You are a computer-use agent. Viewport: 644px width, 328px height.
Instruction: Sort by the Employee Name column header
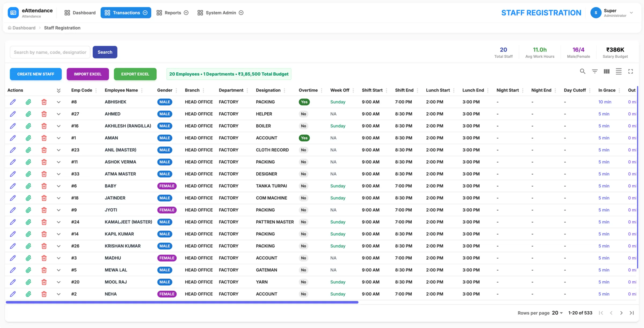121,90
